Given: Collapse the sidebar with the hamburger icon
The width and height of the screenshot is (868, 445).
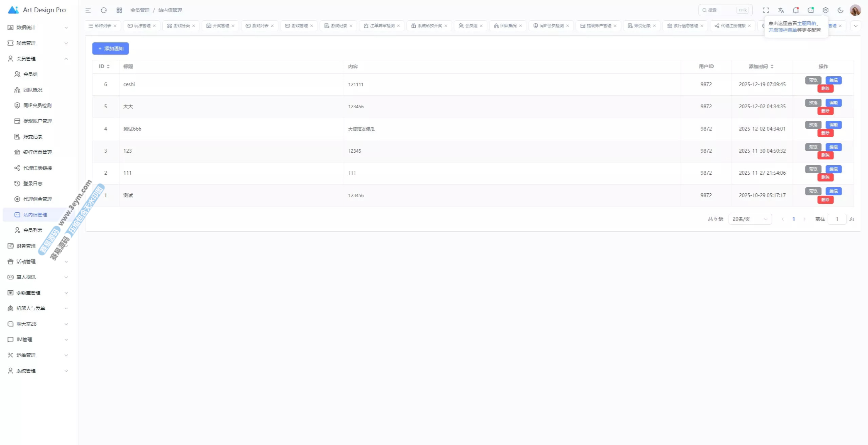Looking at the screenshot, I should 88,10.
